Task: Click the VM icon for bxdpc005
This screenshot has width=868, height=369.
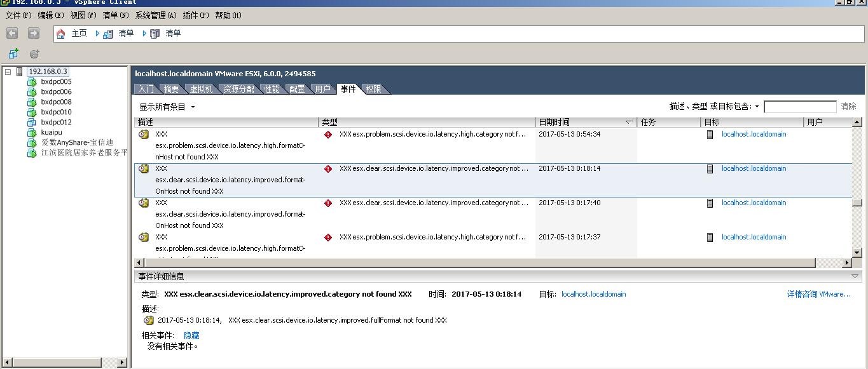Action: [32, 82]
